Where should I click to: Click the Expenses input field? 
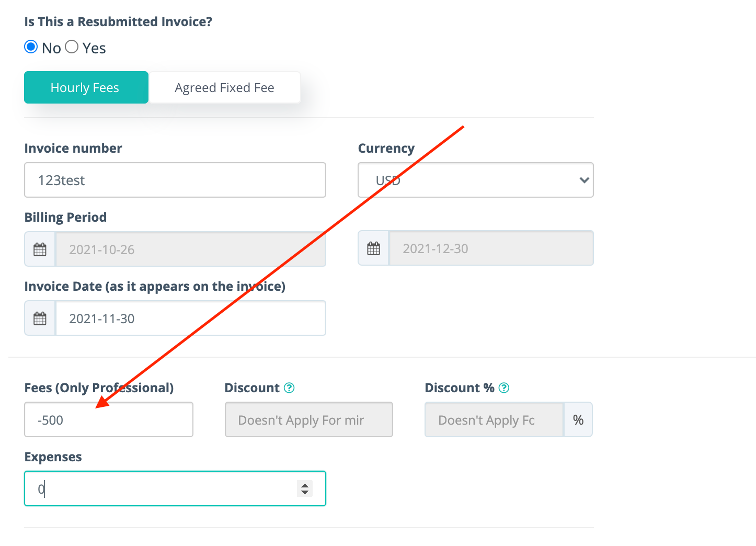coord(175,488)
